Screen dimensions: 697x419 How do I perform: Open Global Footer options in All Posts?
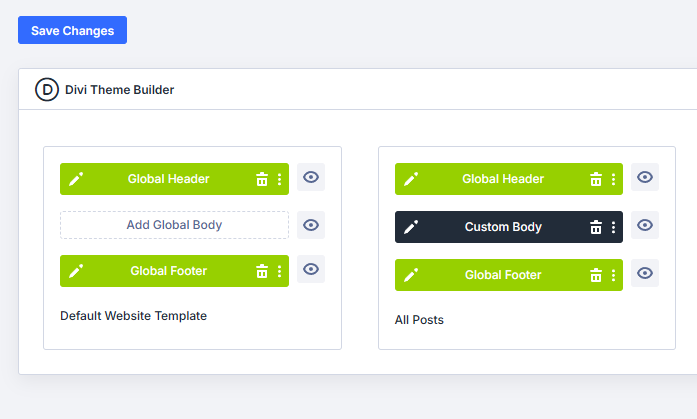point(613,275)
